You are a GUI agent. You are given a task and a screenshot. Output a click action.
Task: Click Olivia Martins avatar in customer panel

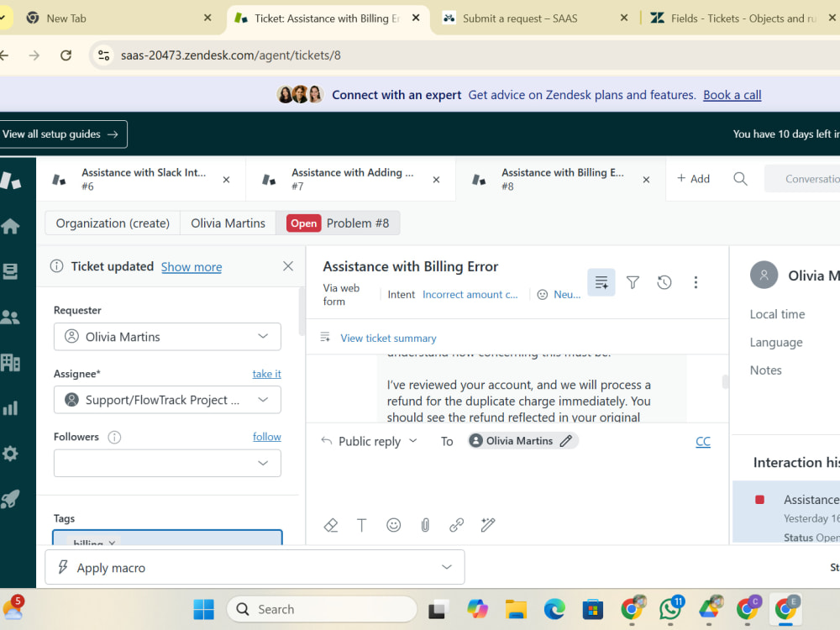click(x=764, y=275)
